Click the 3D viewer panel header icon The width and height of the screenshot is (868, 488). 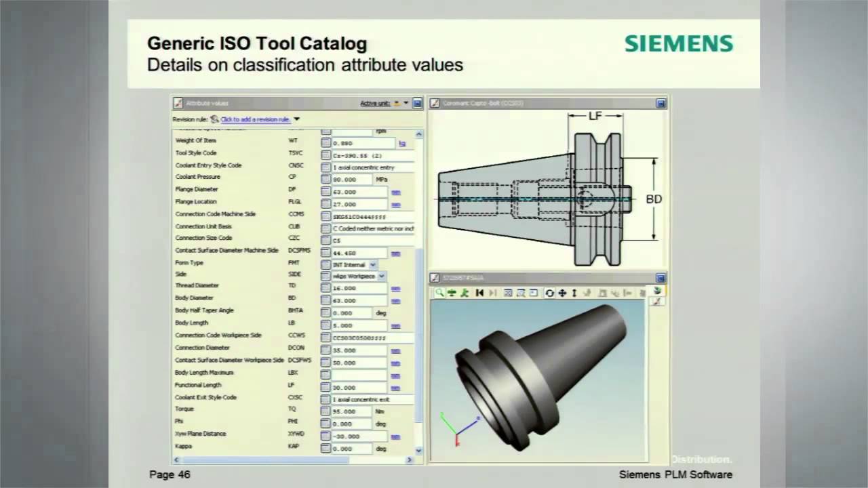[x=435, y=278]
